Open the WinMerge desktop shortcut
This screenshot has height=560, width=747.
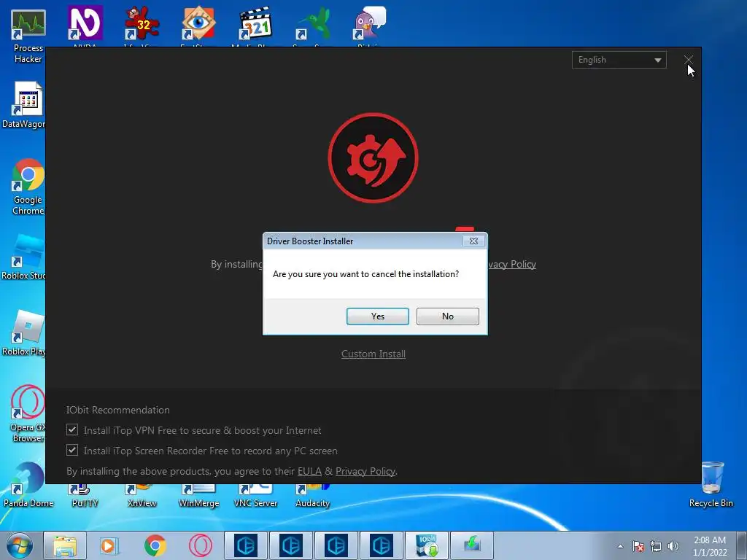click(198, 496)
